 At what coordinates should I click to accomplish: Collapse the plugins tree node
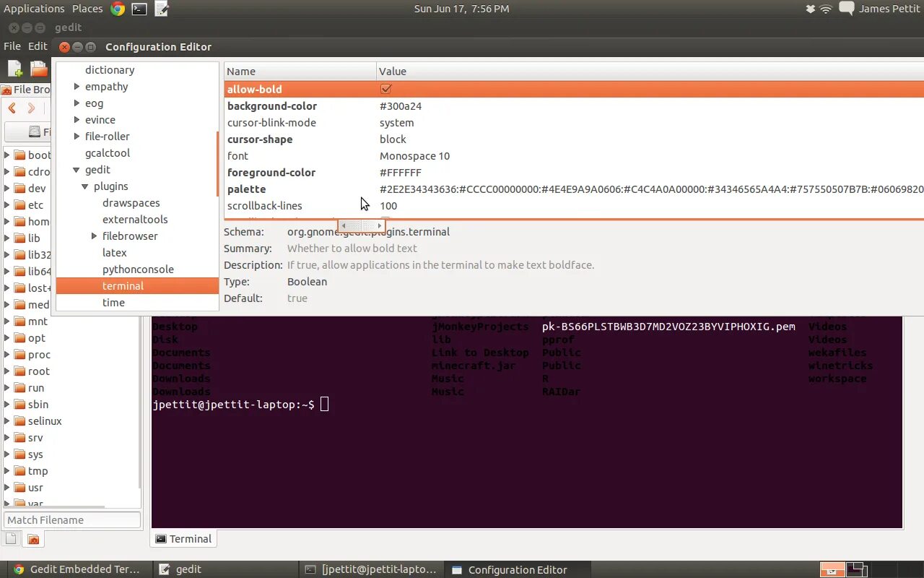tap(85, 186)
